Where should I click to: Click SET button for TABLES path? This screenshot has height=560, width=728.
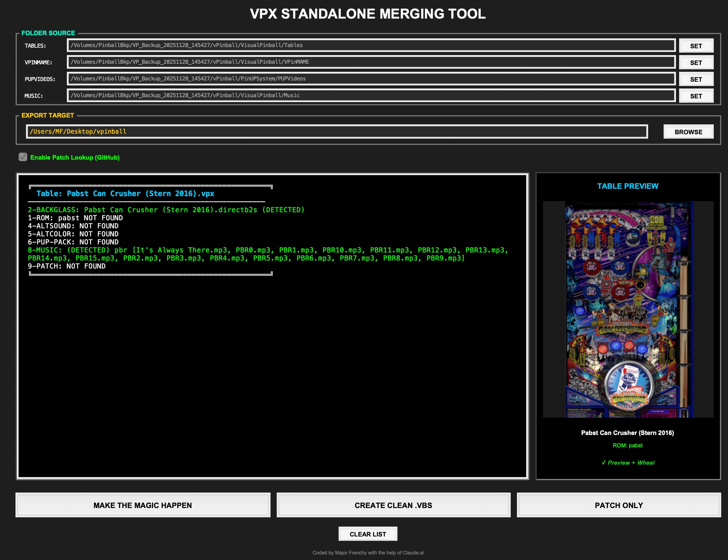coord(696,46)
